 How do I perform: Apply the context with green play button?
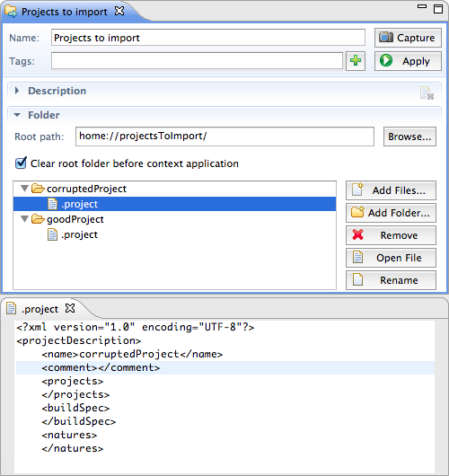408,61
